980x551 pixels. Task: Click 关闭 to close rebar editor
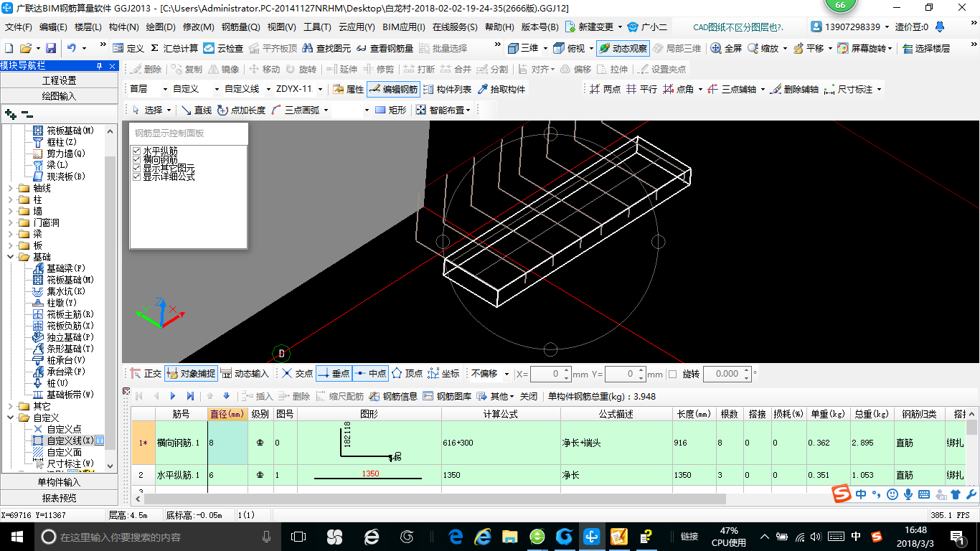tap(529, 396)
